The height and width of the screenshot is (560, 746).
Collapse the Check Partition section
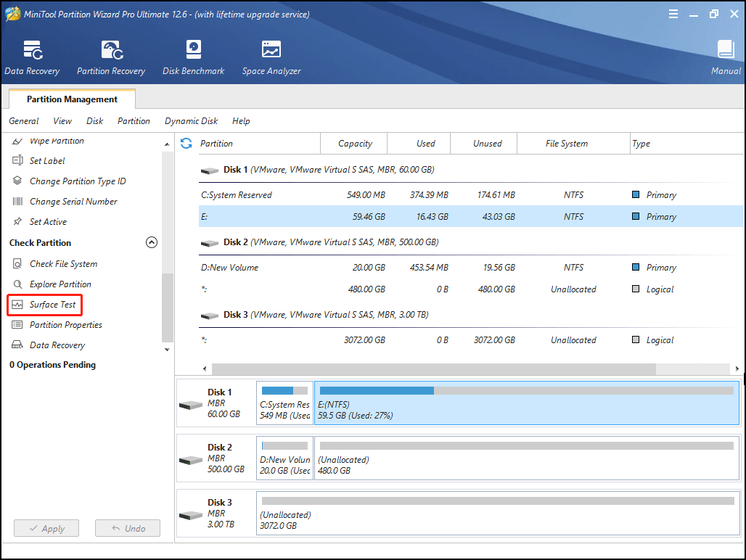[x=151, y=242]
